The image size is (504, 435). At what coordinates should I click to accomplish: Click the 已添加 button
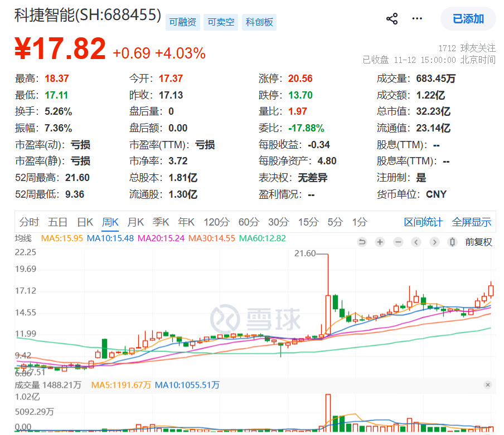(468, 18)
